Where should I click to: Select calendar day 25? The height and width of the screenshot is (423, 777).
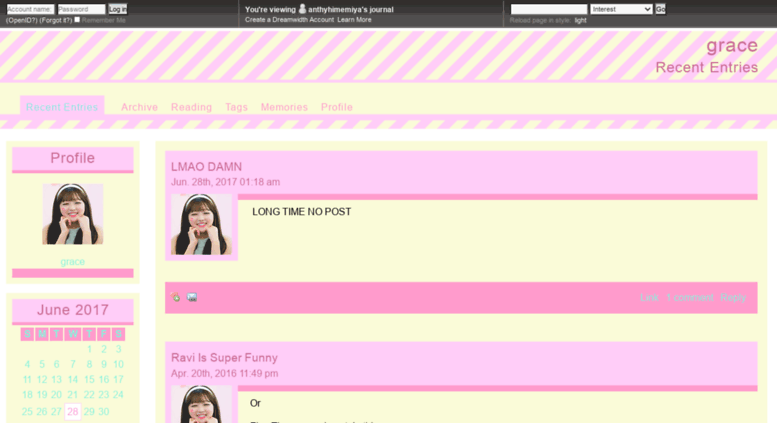[x=27, y=412]
